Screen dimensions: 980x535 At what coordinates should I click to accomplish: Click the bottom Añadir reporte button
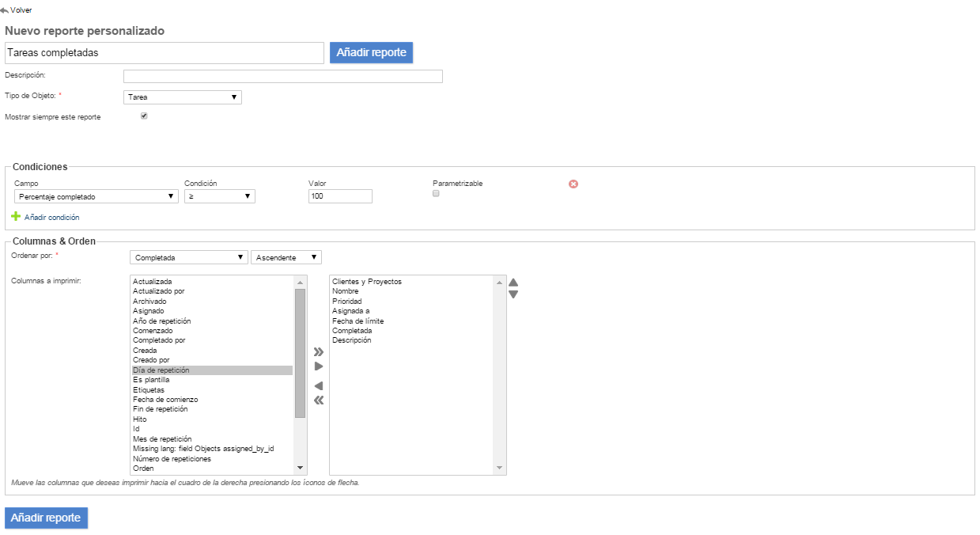[x=46, y=518]
